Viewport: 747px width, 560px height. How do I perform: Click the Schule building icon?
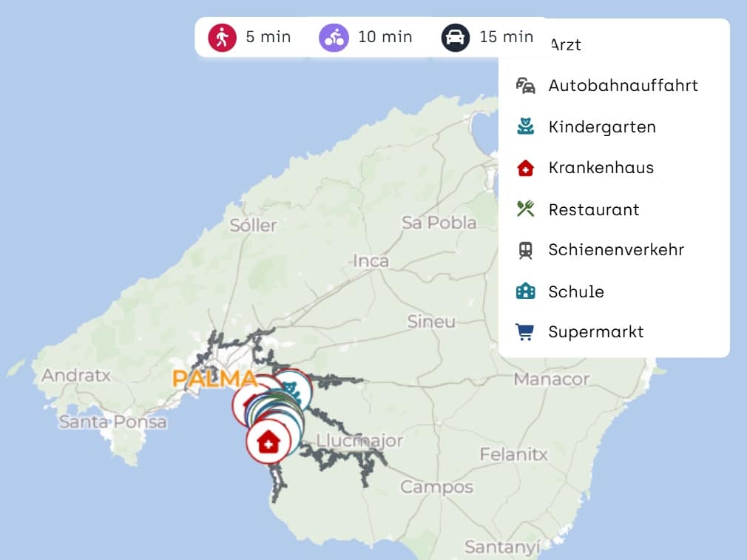(x=525, y=291)
